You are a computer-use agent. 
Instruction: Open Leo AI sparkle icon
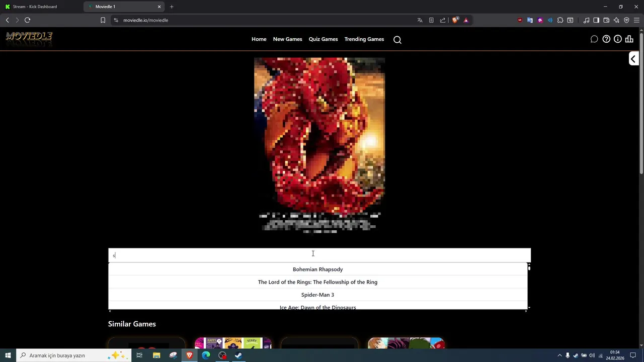click(x=616, y=20)
